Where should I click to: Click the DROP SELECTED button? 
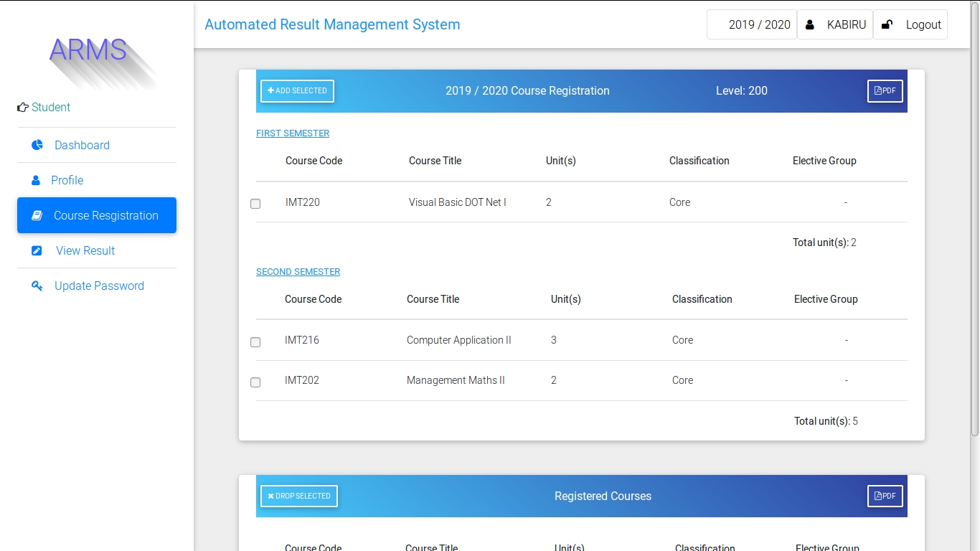(298, 496)
